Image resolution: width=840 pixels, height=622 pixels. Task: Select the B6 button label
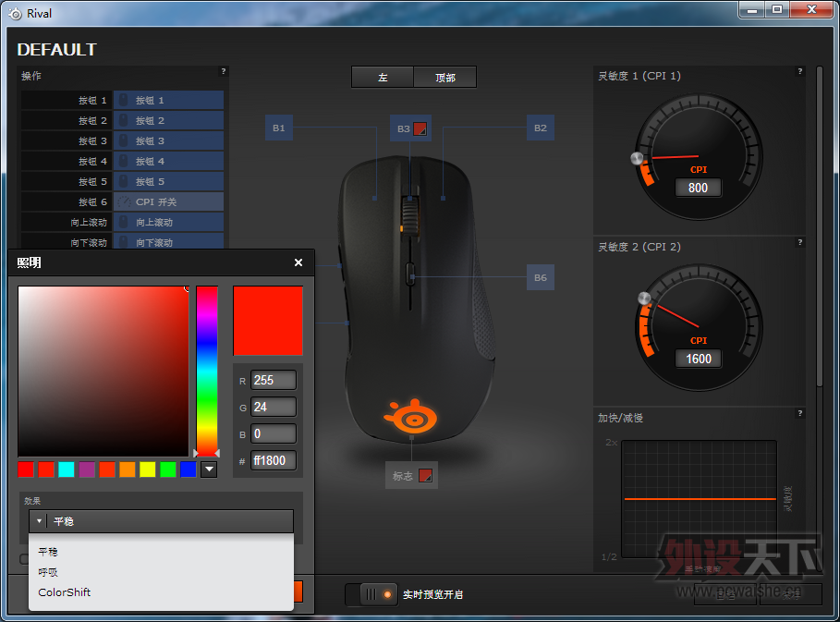(541, 277)
